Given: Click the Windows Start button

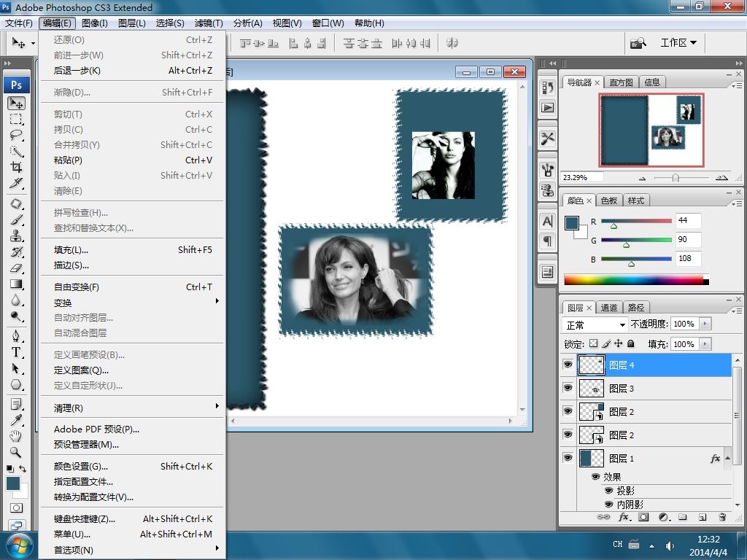Looking at the screenshot, I should click(x=19, y=545).
